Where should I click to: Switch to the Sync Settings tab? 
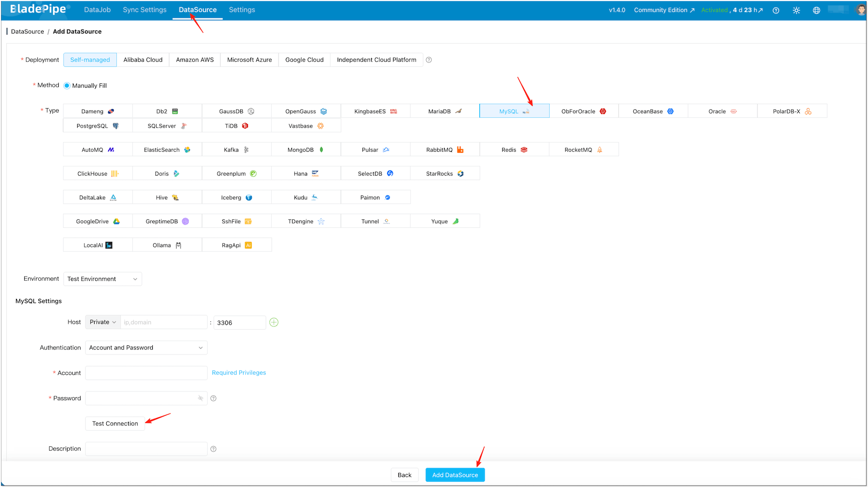coord(144,9)
